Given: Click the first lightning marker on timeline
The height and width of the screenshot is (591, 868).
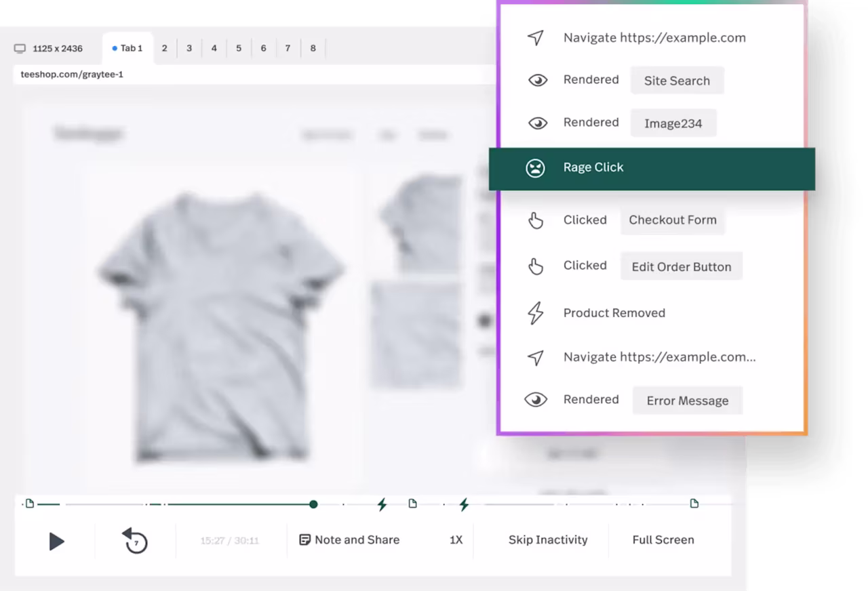Looking at the screenshot, I should pos(382,504).
